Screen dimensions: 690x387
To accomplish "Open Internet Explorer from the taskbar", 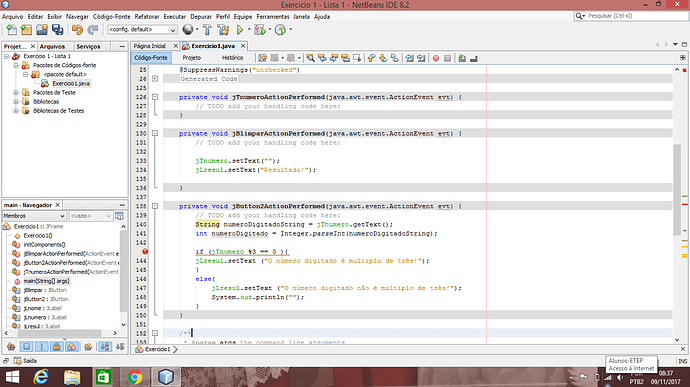I will (40, 377).
